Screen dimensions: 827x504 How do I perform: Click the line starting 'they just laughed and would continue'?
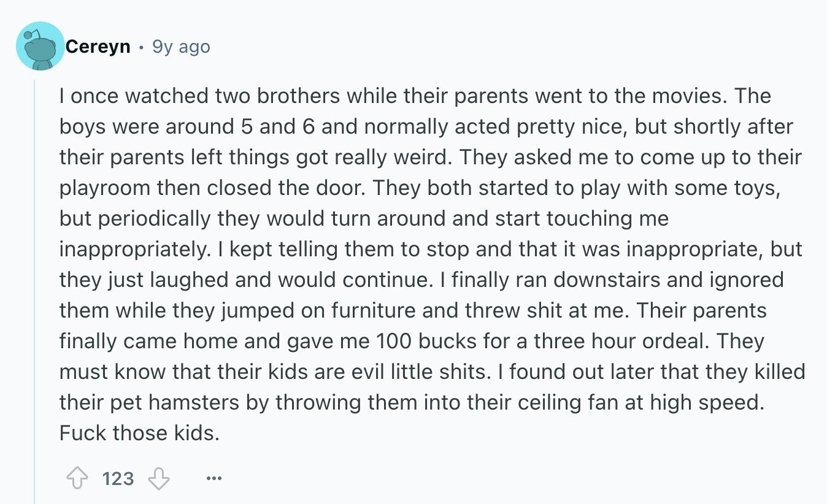421,280
